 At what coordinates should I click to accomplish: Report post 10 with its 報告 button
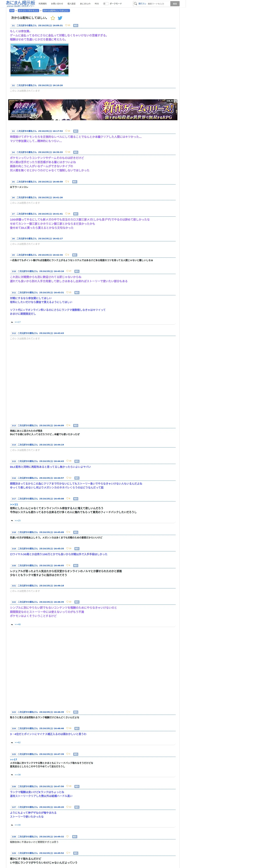tap(77, 271)
